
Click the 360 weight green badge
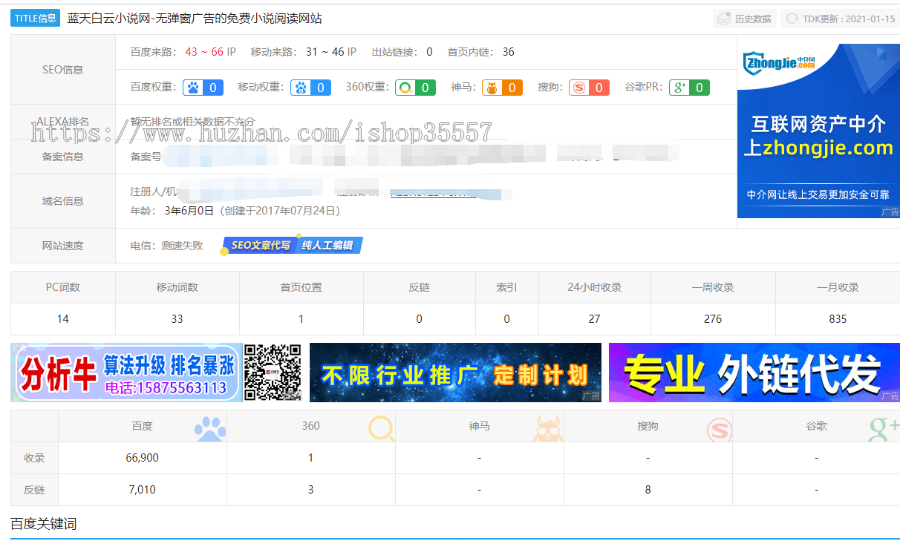point(415,87)
